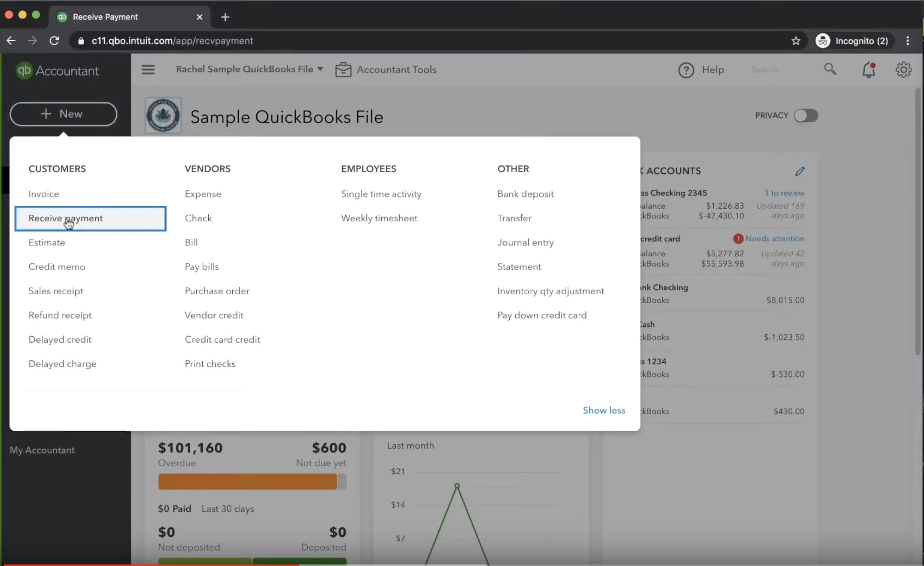Click the Receive Payment browser tab title

(x=105, y=17)
